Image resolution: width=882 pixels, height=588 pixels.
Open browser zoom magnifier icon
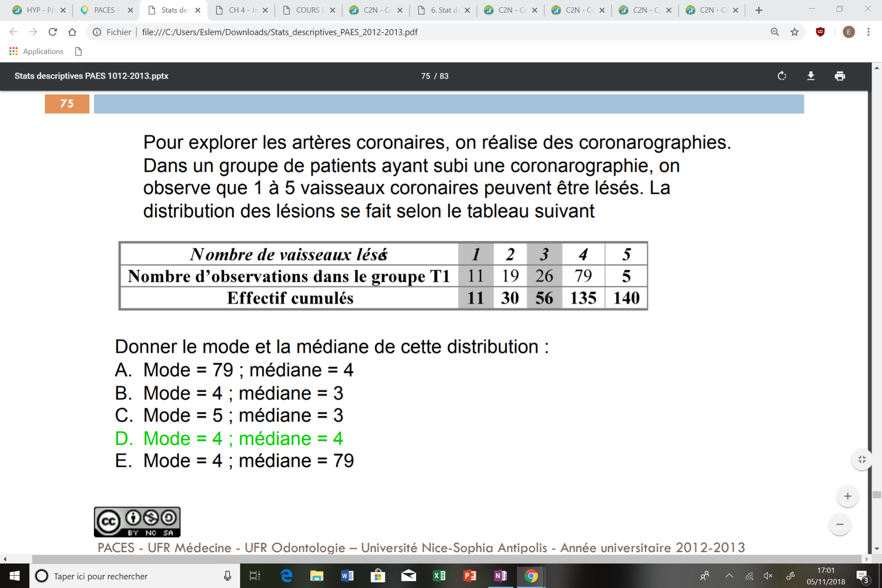pyautogui.click(x=775, y=32)
